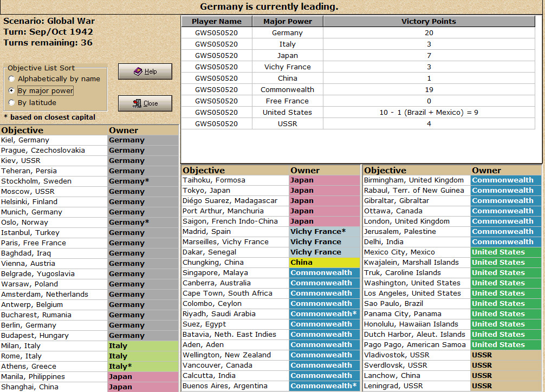Select the Germany row in victory table
The image size is (545, 392).
[358, 32]
